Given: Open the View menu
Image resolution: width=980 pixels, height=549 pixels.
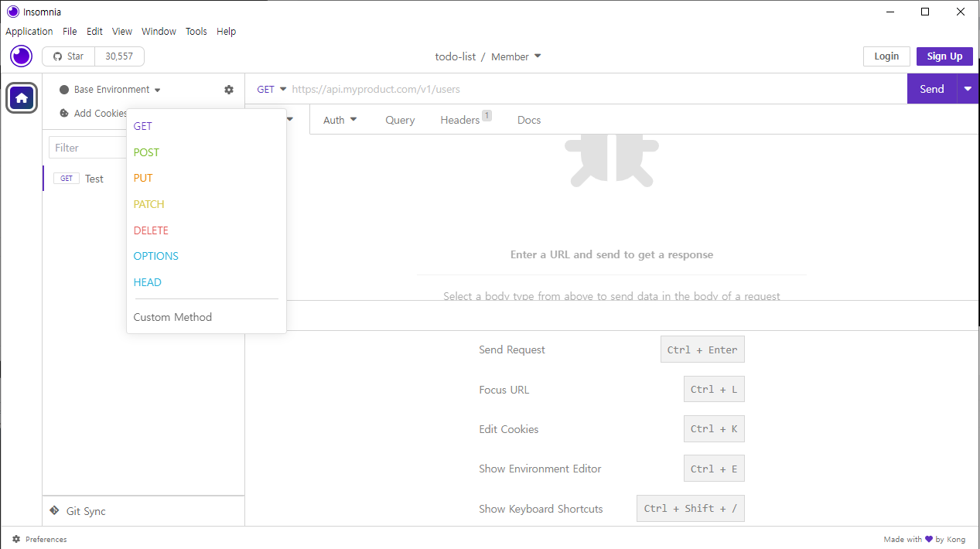Looking at the screenshot, I should coord(122,32).
